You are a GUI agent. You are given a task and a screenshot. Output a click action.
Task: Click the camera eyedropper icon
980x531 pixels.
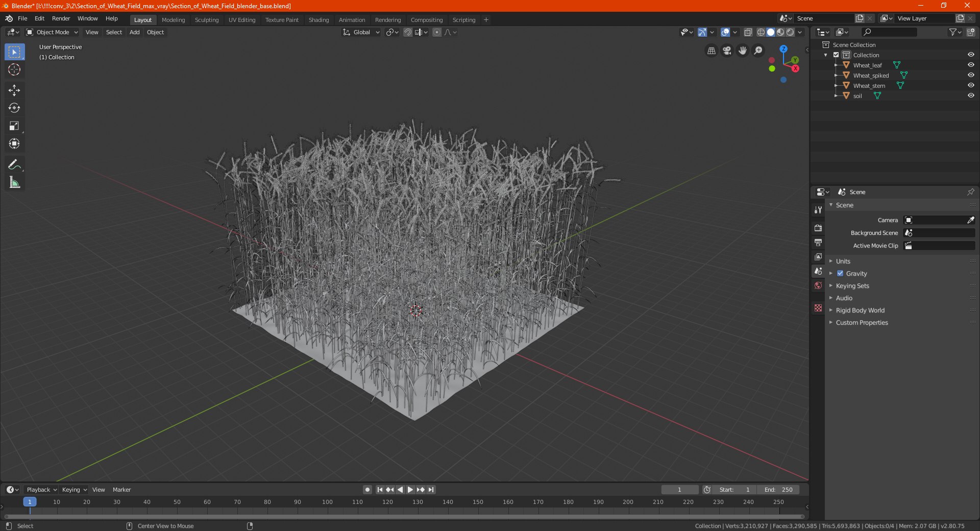970,220
